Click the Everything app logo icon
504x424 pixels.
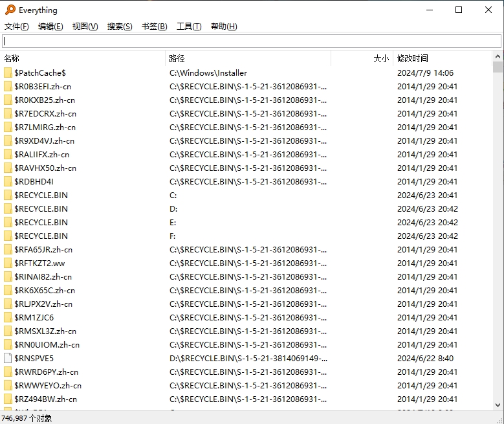[x=10, y=10]
